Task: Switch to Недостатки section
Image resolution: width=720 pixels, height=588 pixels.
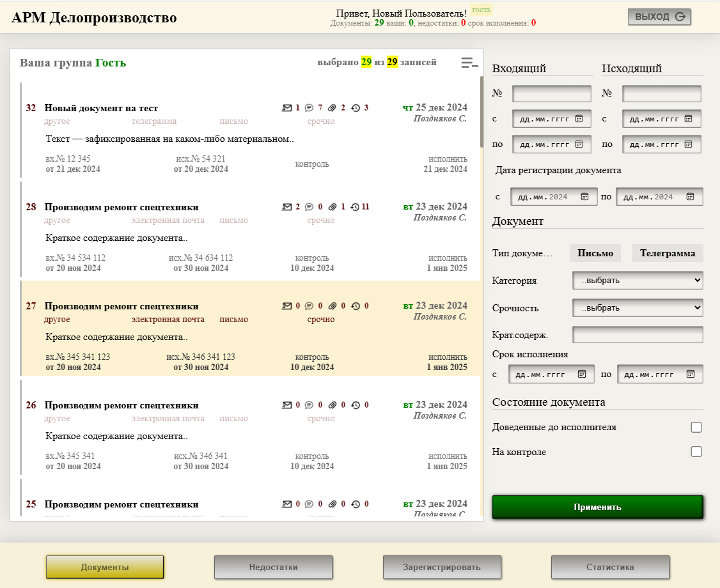Action: point(273,568)
